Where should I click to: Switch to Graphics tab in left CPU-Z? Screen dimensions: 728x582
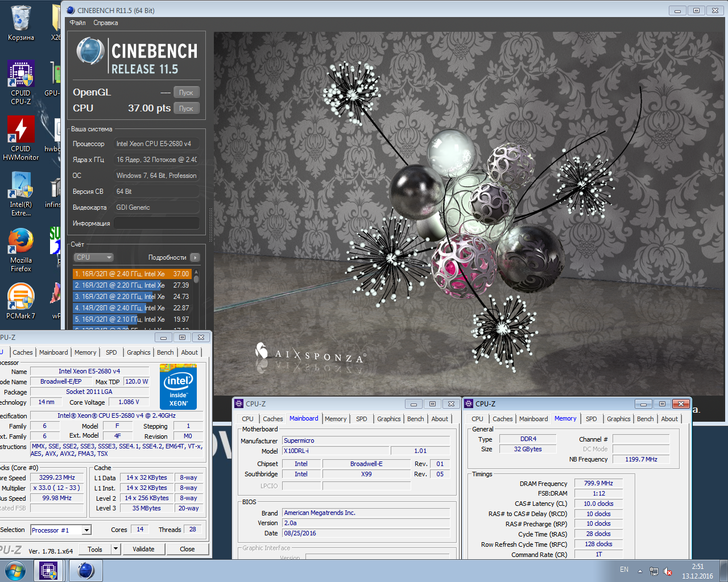(139, 352)
